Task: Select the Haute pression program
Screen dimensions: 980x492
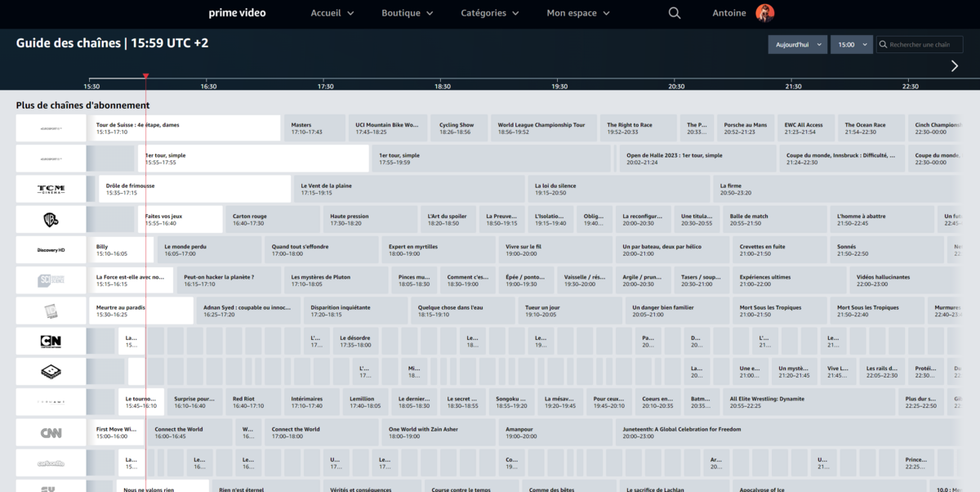Action: pos(372,219)
